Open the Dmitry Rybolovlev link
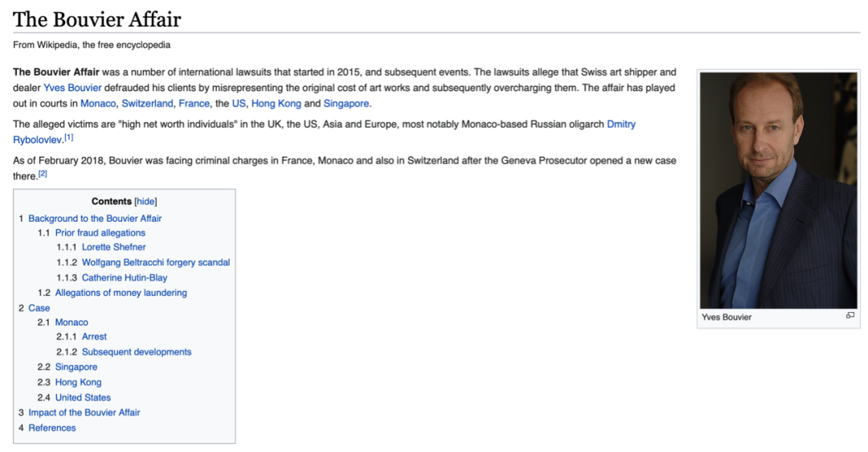The image size is (868, 452). [x=621, y=124]
